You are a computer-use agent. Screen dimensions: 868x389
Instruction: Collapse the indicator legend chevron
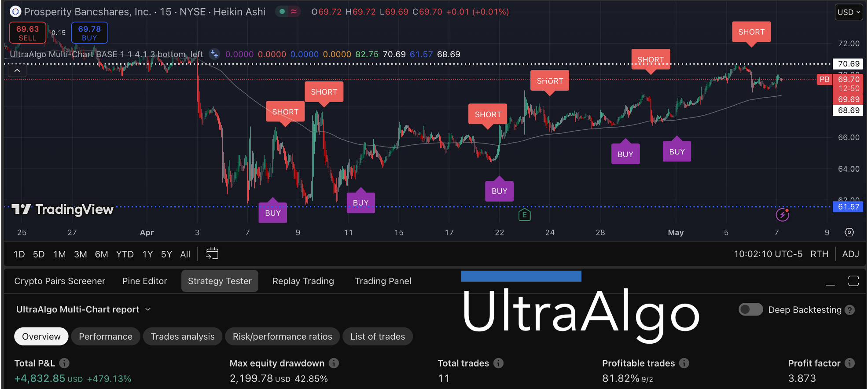pos(17,70)
